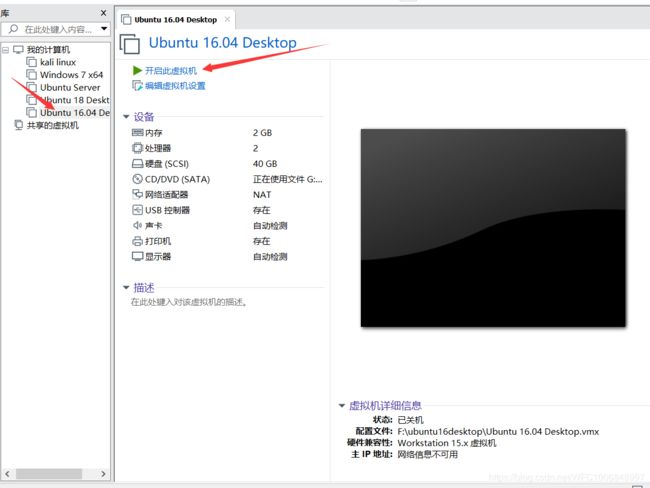Screen dimensions: 650x488
Task: Select Ubuntu 18 Desktop in the library
Action: coord(75,100)
